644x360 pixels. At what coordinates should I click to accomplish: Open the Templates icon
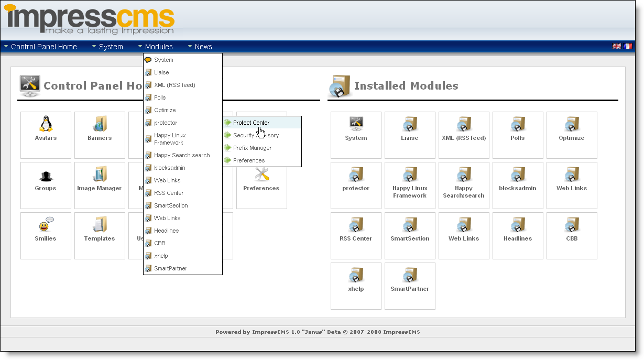tap(100, 225)
